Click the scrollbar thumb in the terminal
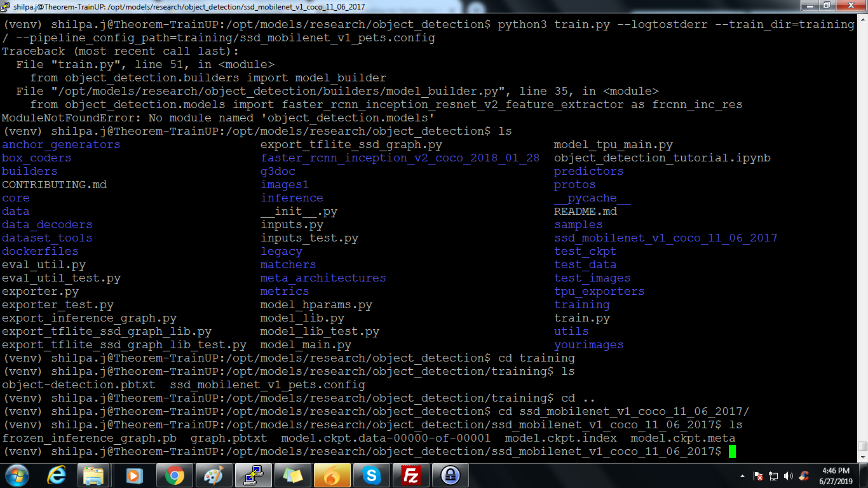This screenshot has width=868, height=488. [x=862, y=446]
